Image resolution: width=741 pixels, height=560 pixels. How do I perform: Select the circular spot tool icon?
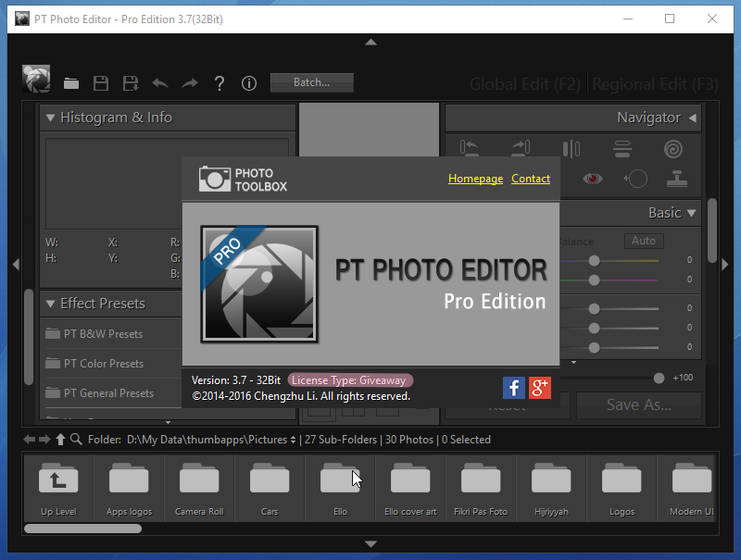pos(635,179)
